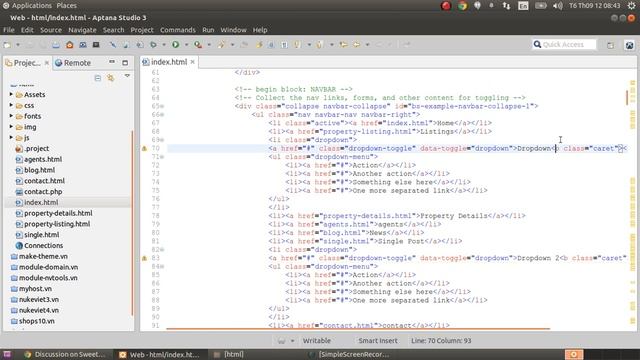Viewport: 640px width, 360px height.
Task: Click the warning marker on line 70
Action: click(x=144, y=148)
